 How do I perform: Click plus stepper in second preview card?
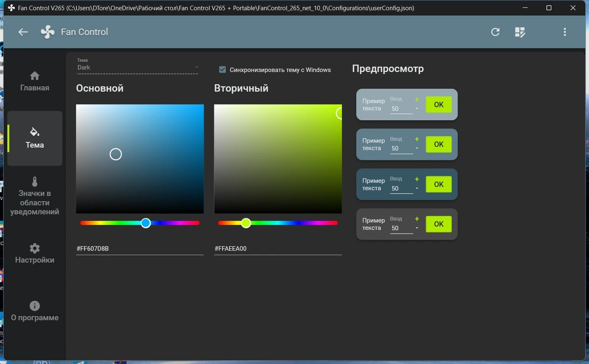coord(417,139)
